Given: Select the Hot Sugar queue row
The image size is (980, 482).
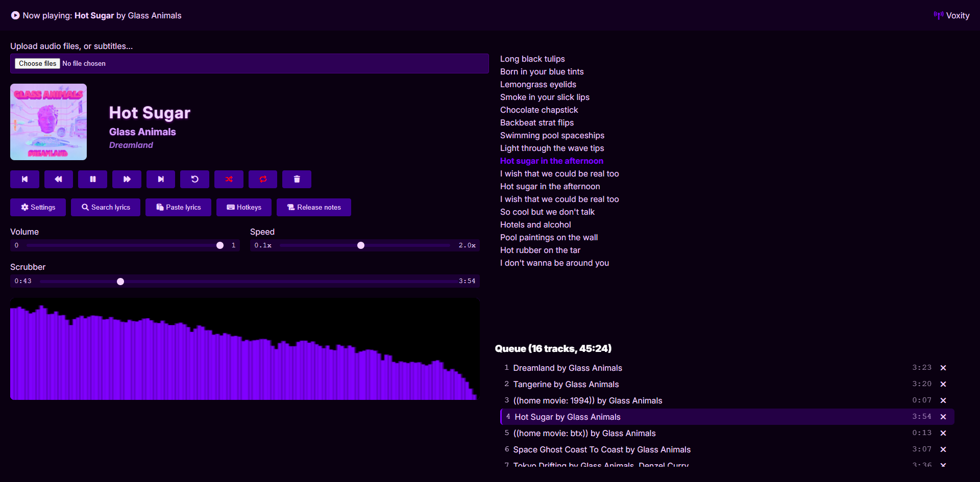Looking at the screenshot, I should click(727, 417).
